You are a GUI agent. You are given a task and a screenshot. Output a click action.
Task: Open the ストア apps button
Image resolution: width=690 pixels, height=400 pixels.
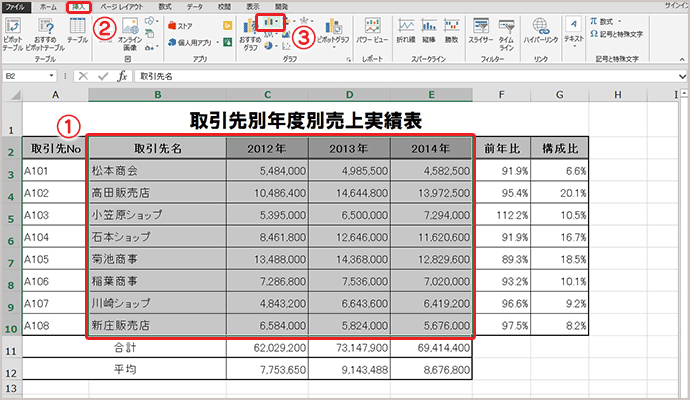point(179,25)
